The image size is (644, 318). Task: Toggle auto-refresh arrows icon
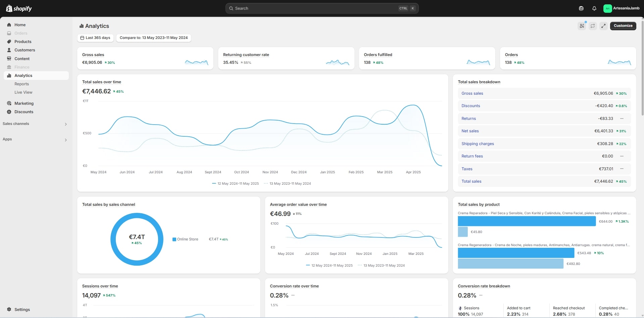[x=593, y=26]
